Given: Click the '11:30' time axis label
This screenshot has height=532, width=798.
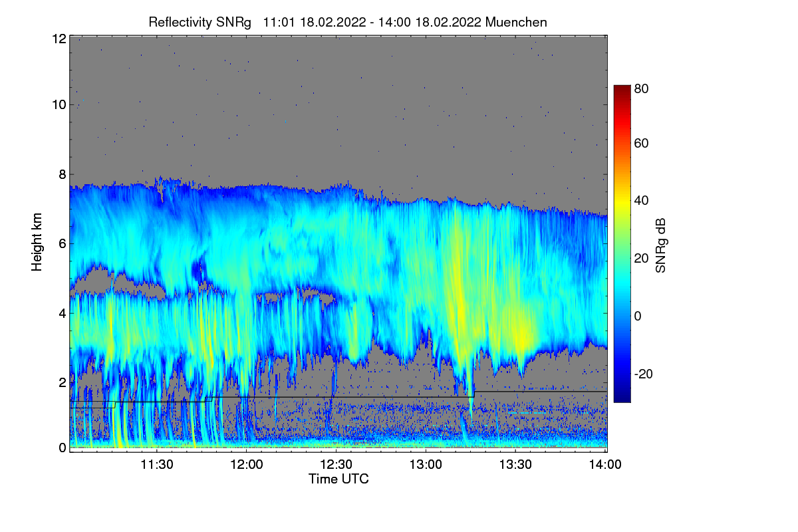Looking at the screenshot, I should coord(156,464).
